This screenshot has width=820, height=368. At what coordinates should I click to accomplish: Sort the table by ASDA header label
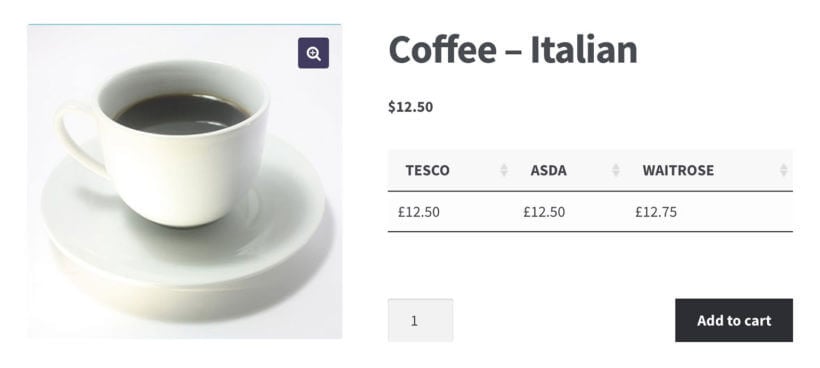pos(549,170)
